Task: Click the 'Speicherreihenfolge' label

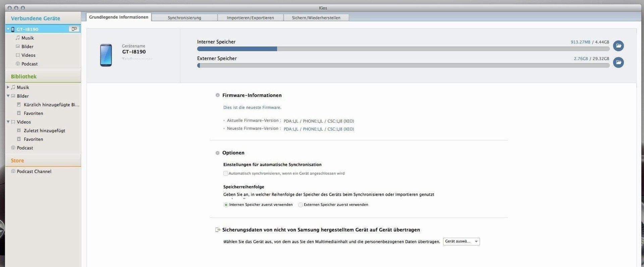Action: 244,187
